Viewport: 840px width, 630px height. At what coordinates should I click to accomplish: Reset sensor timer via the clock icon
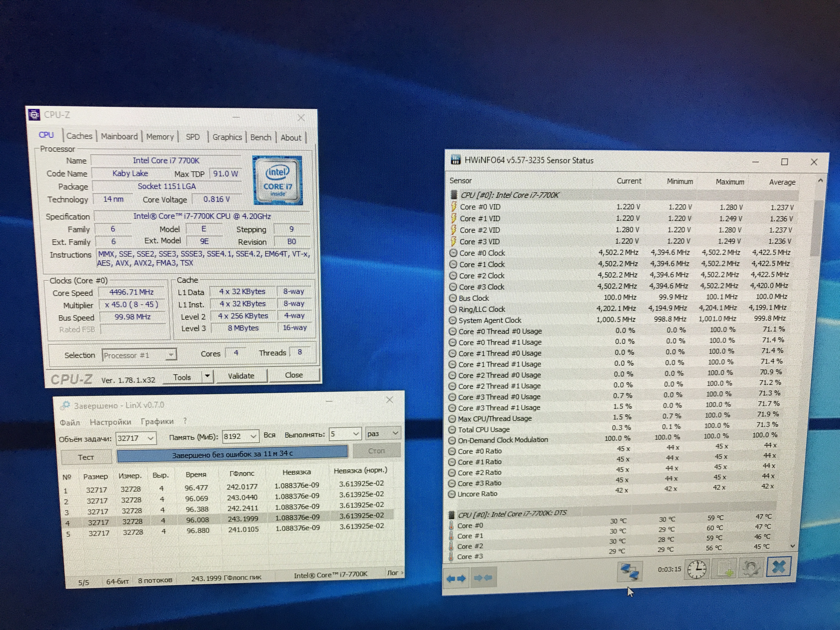point(696,569)
